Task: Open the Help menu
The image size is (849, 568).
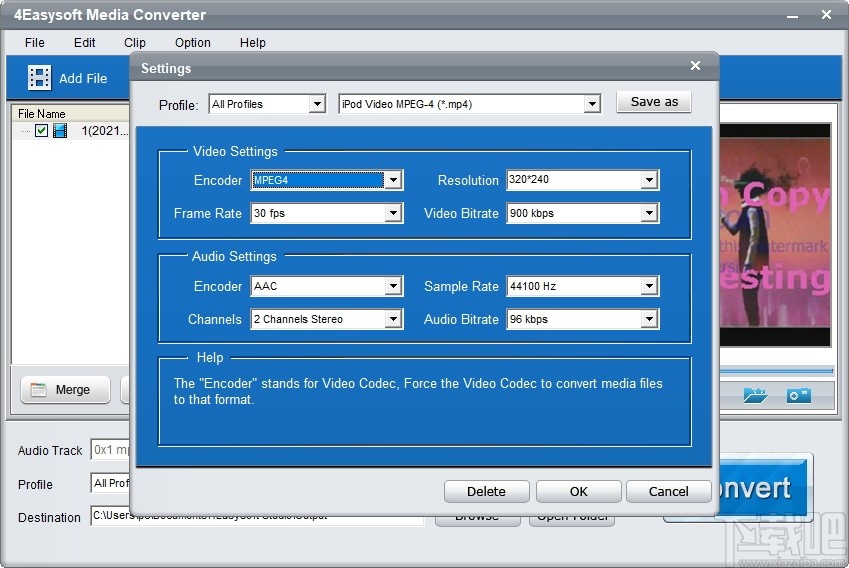Action: (253, 43)
